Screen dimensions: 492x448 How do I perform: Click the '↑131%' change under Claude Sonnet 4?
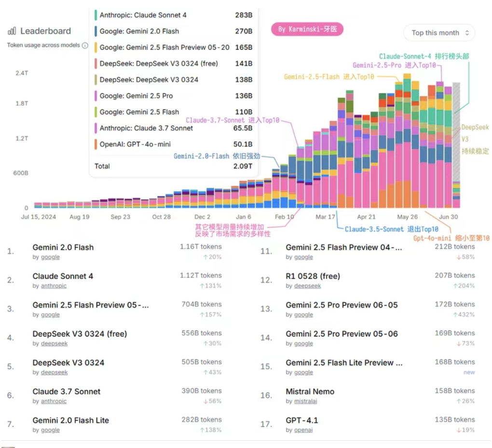[210, 286]
